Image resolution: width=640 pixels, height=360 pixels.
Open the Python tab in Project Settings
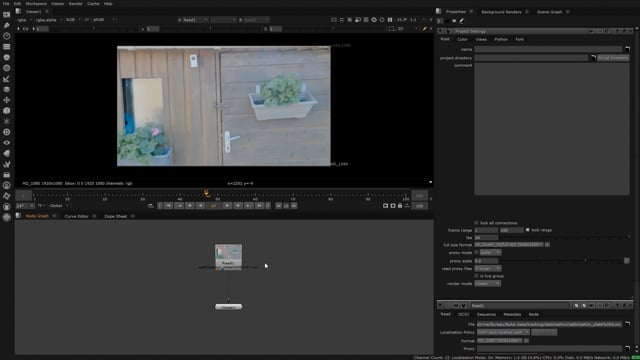(501, 39)
